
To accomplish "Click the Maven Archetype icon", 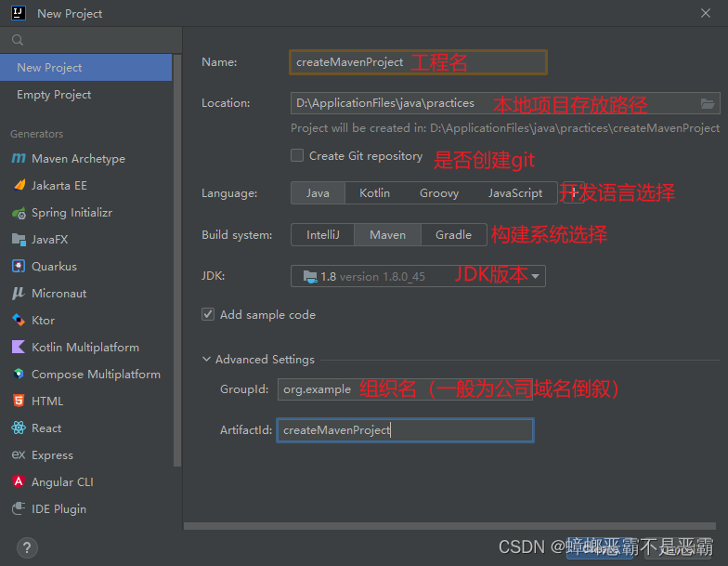I will pyautogui.click(x=19, y=158).
